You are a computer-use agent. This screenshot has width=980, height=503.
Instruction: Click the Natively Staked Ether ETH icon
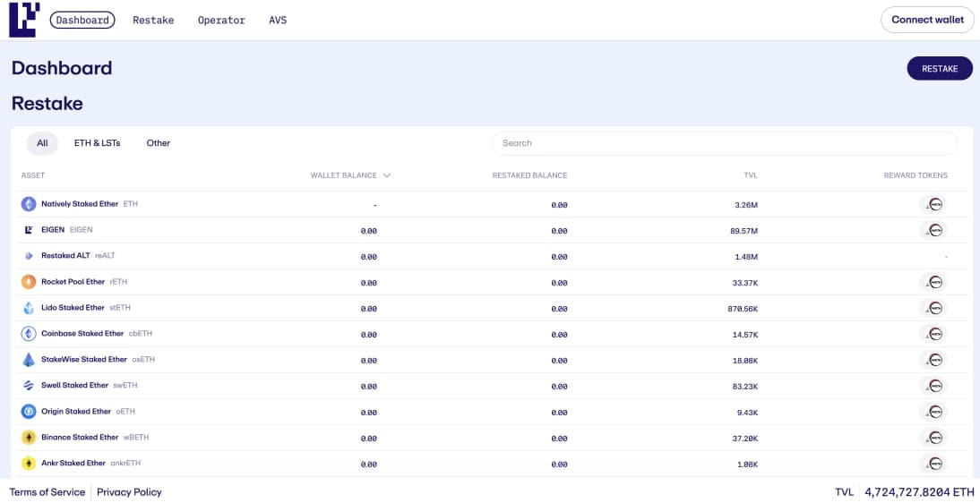[x=29, y=204]
